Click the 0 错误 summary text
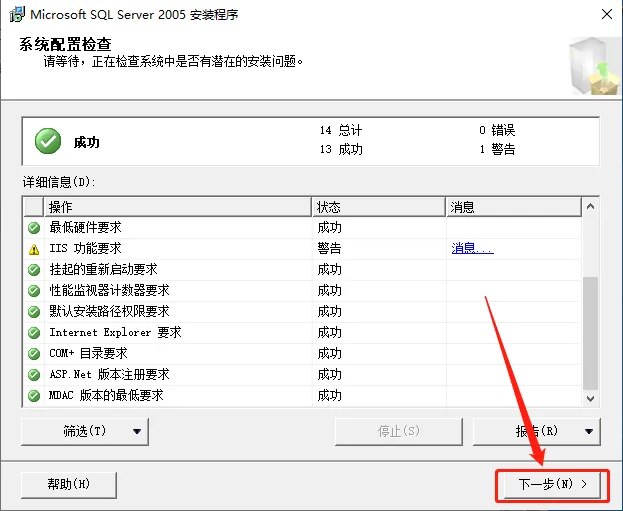Screen dimensions: 623x511 [497, 130]
